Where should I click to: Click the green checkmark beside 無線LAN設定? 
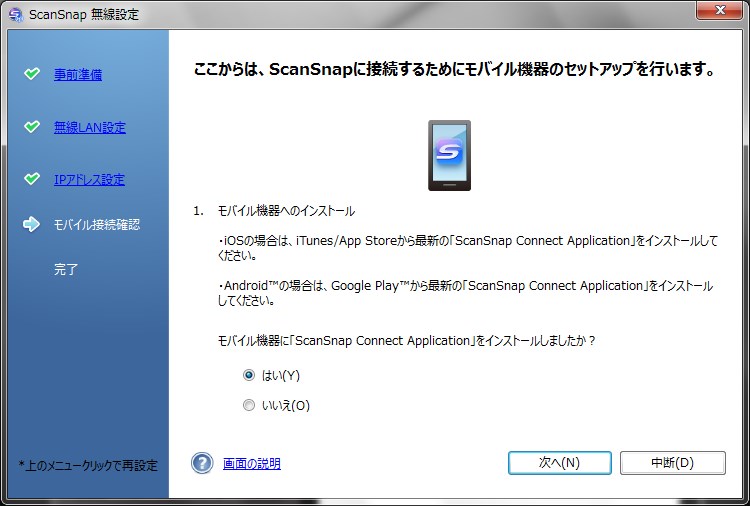(x=32, y=127)
